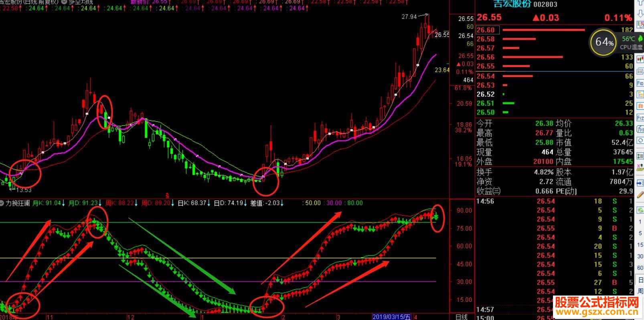The image size is (644, 320).
Task: Click the 26.56 ask price row
Action: (x=555, y=57)
